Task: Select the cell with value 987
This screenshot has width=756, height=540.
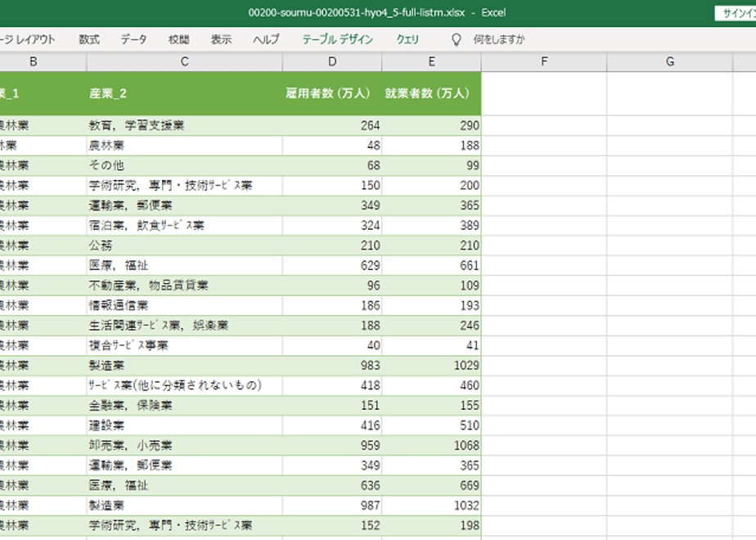Action: [332, 506]
